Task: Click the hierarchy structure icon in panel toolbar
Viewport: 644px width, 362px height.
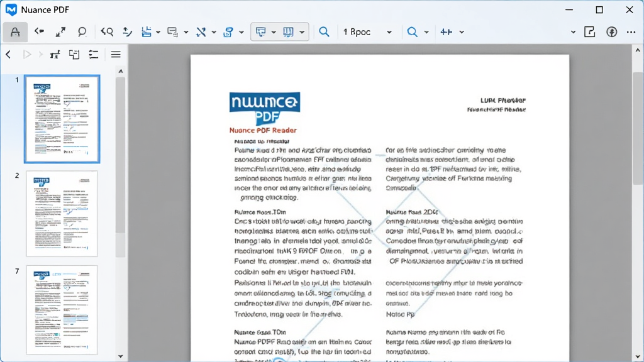Action: (55, 54)
